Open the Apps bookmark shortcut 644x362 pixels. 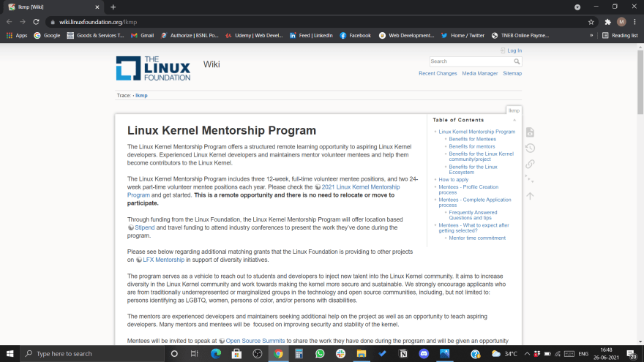point(17,36)
